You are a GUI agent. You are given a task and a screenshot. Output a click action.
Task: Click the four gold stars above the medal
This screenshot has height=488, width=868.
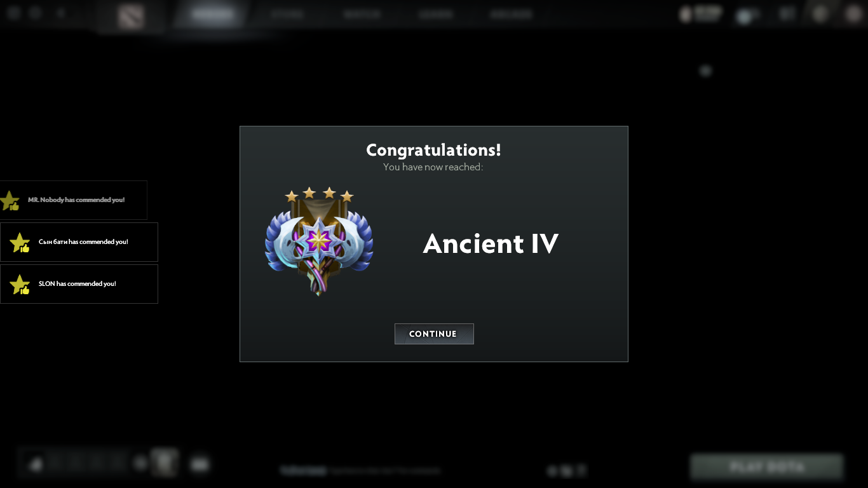(319, 194)
